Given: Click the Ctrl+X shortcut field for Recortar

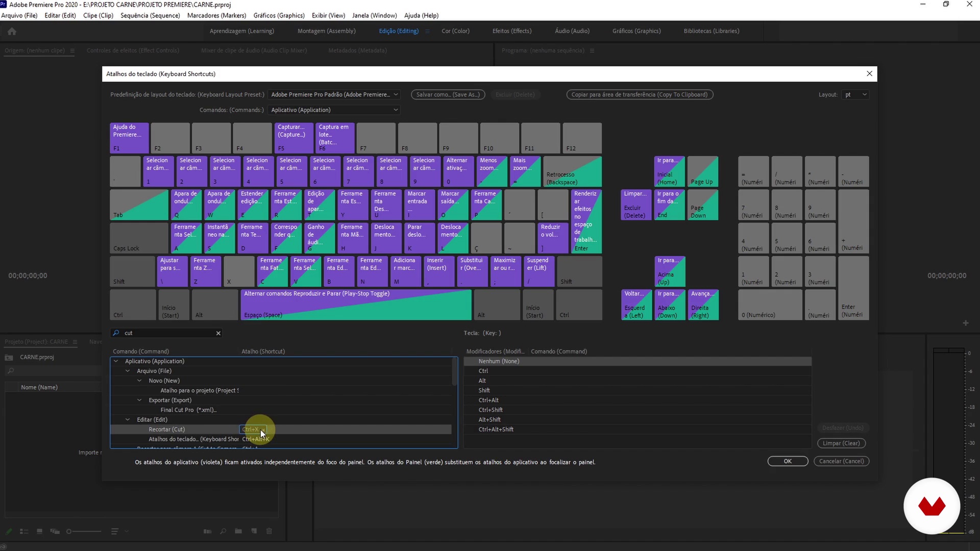Looking at the screenshot, I should (x=253, y=430).
